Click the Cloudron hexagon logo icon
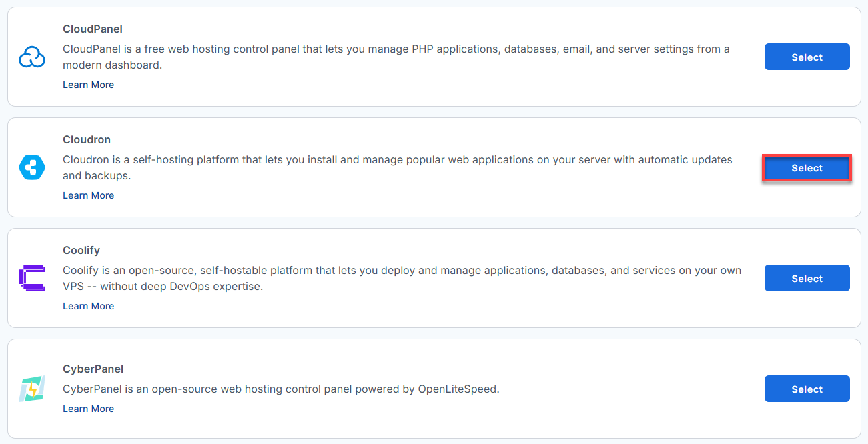This screenshot has width=868, height=444. [32, 168]
